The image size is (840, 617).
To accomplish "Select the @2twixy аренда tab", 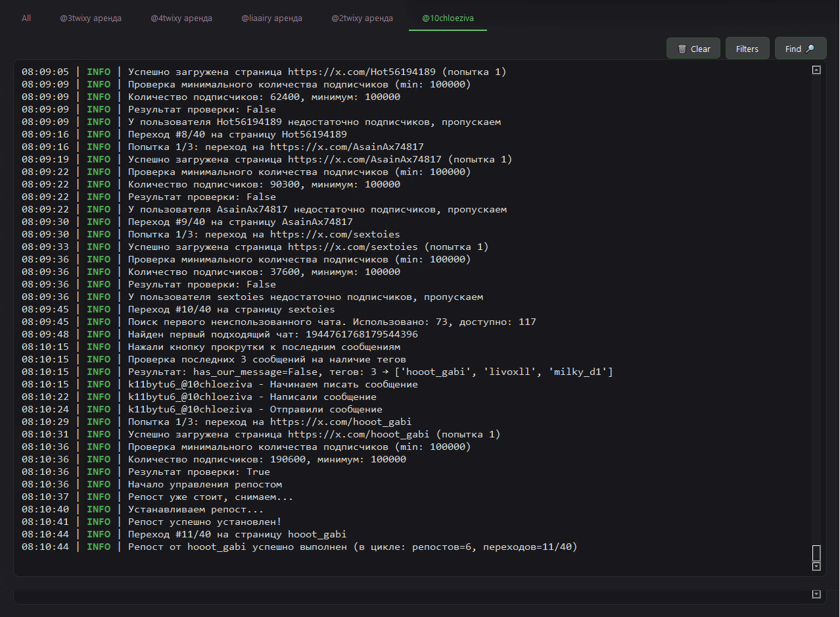I will pyautogui.click(x=362, y=18).
